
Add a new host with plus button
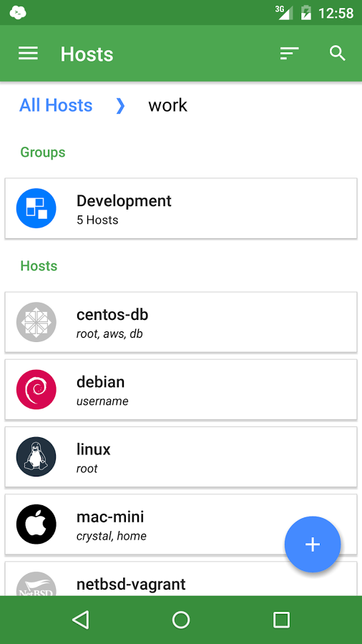pyautogui.click(x=313, y=545)
